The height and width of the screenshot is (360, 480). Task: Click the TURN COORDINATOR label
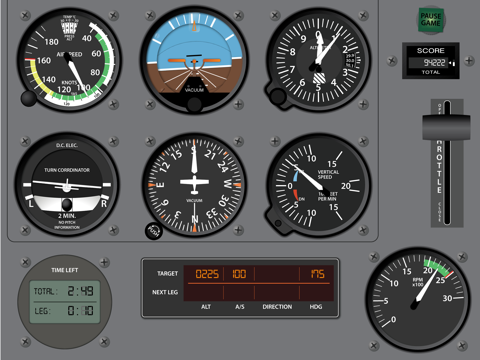(x=67, y=170)
